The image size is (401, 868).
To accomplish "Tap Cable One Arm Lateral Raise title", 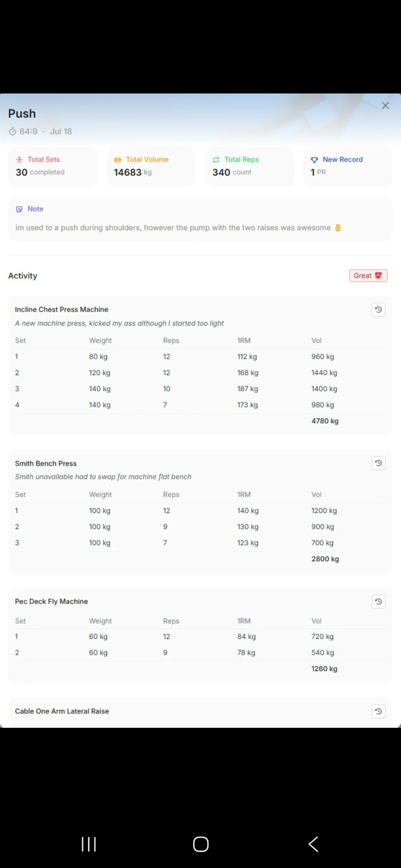I will click(62, 711).
